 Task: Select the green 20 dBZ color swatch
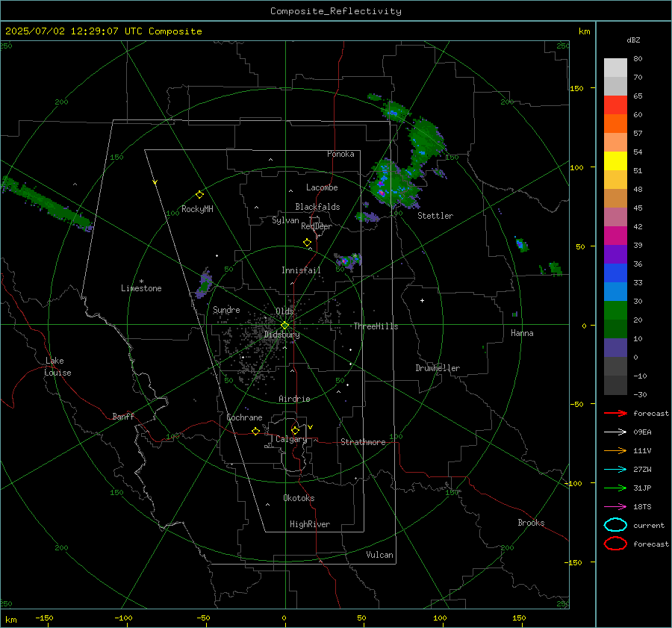click(615, 311)
